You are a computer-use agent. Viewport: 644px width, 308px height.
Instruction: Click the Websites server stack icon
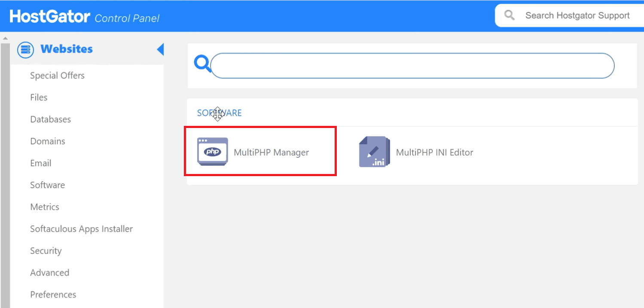[x=25, y=50]
